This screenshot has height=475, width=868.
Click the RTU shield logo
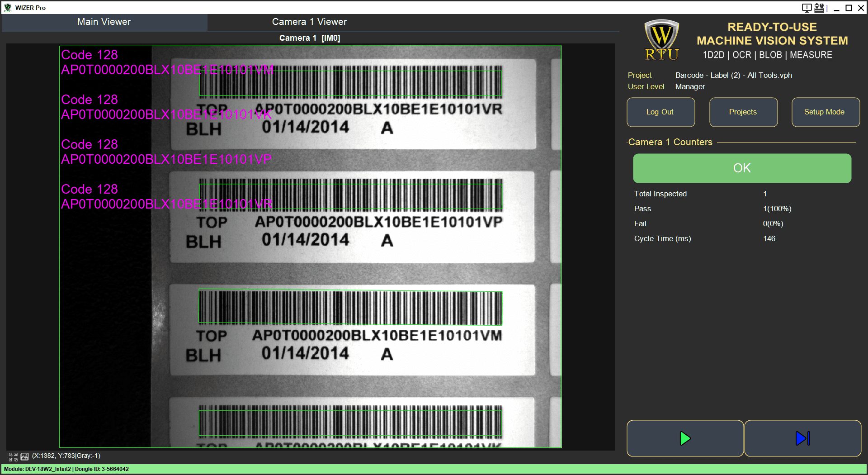pyautogui.click(x=661, y=40)
